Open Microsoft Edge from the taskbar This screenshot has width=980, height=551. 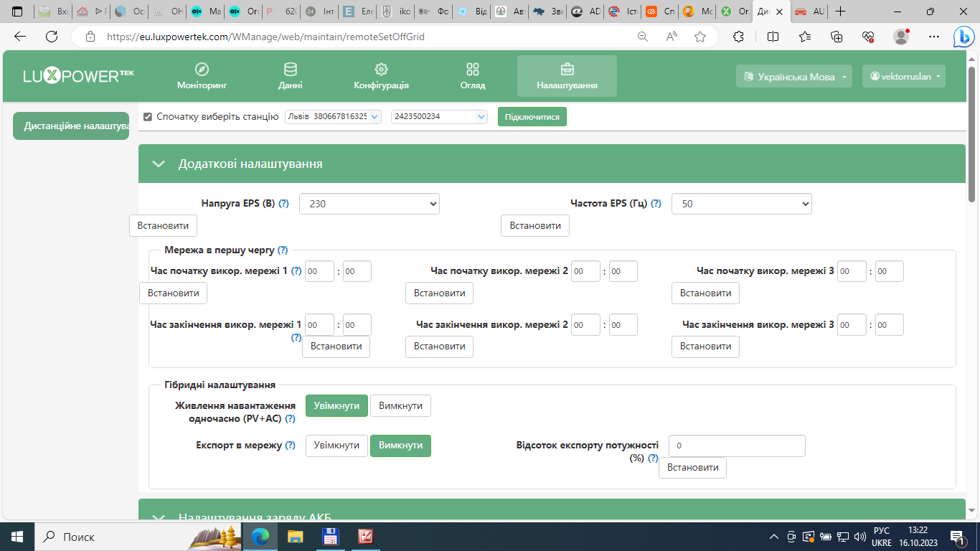tap(260, 536)
